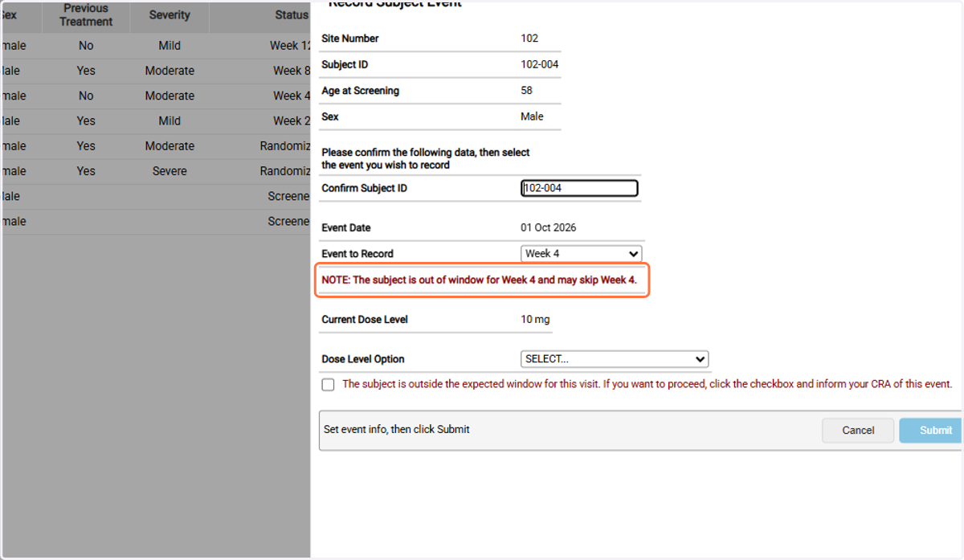Open the Event to Record dropdown

coord(582,254)
